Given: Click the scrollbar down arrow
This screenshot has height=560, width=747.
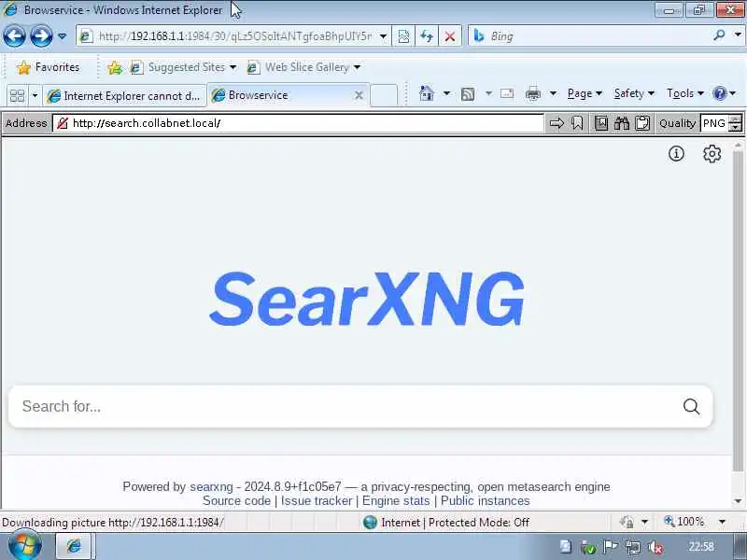Looking at the screenshot, I should [739, 501].
